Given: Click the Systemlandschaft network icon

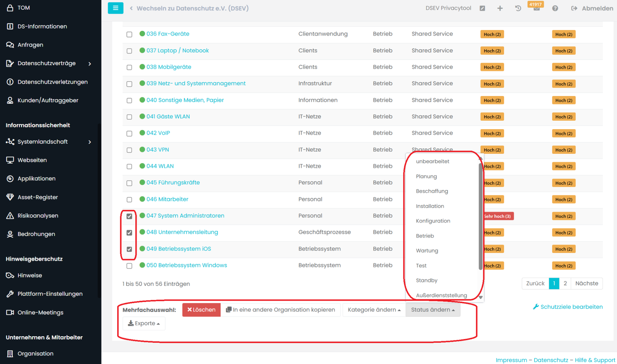Looking at the screenshot, I should click(10, 142).
